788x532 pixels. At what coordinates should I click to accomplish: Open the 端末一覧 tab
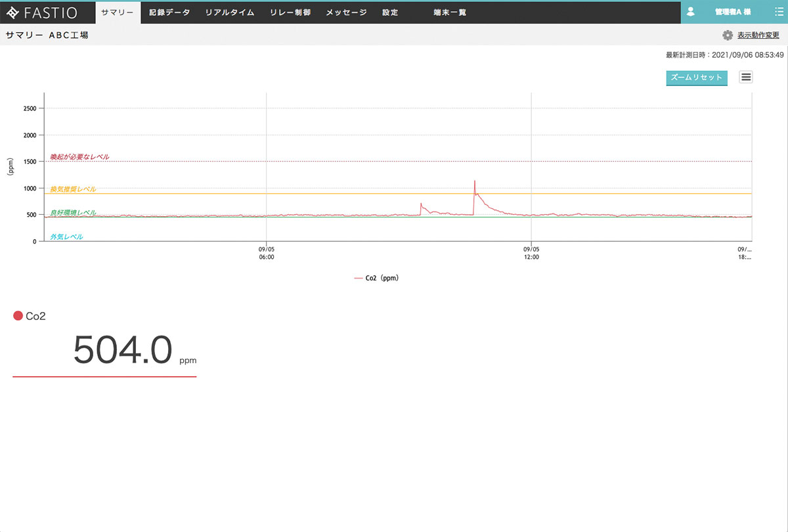click(450, 12)
